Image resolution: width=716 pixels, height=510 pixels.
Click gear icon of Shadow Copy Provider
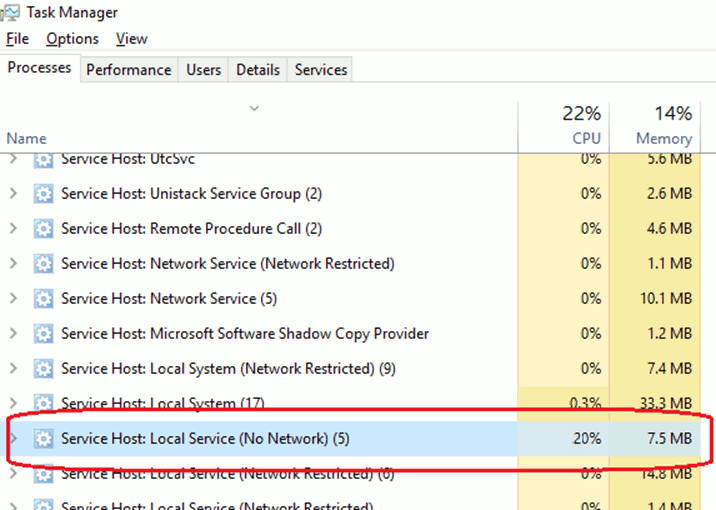point(43,334)
